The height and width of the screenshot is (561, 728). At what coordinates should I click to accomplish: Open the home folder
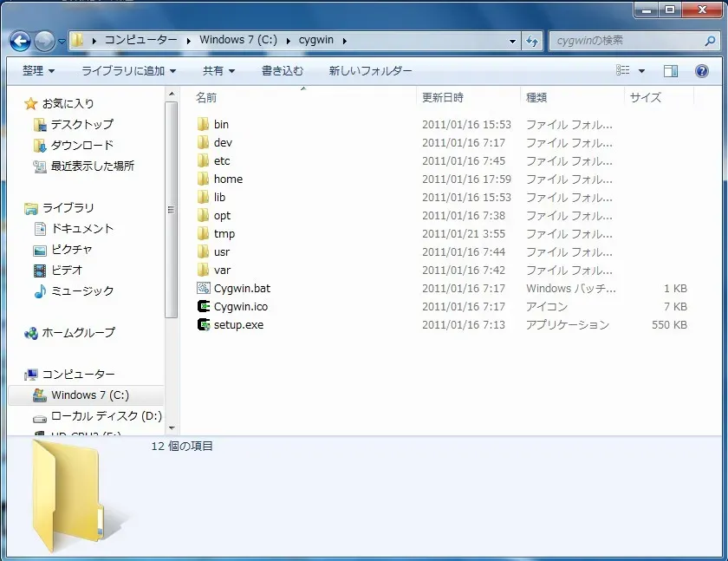227,179
